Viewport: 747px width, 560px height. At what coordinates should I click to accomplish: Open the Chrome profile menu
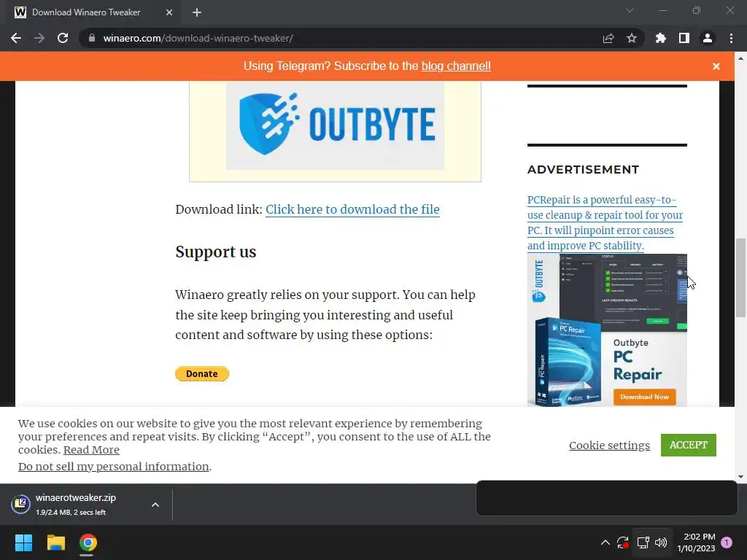tap(708, 38)
